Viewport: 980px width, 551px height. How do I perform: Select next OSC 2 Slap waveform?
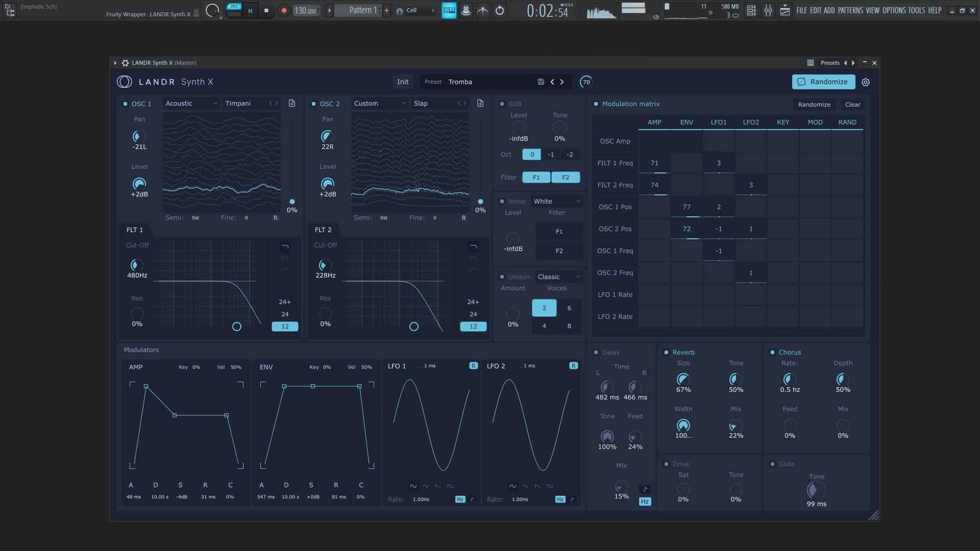465,104
